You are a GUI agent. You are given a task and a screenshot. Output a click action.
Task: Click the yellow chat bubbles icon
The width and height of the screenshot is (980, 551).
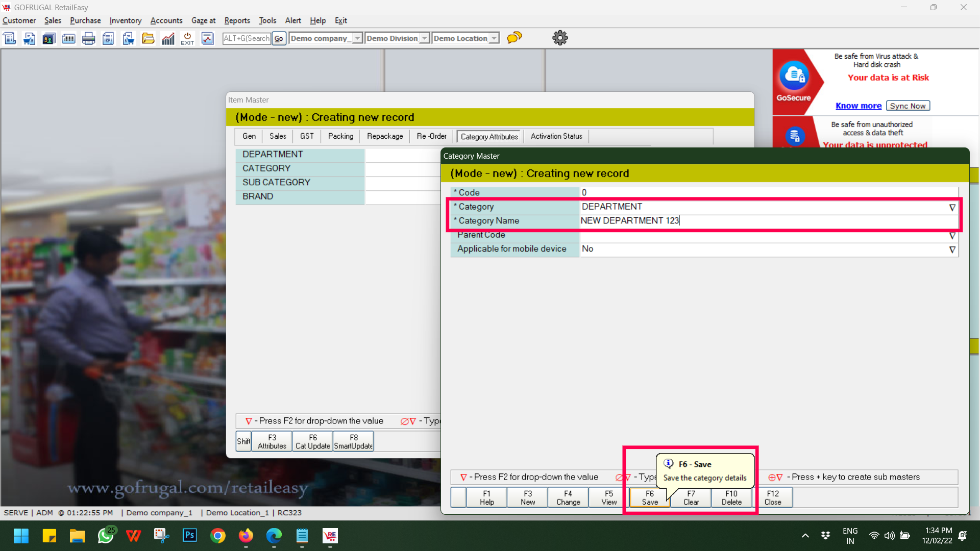tap(514, 38)
